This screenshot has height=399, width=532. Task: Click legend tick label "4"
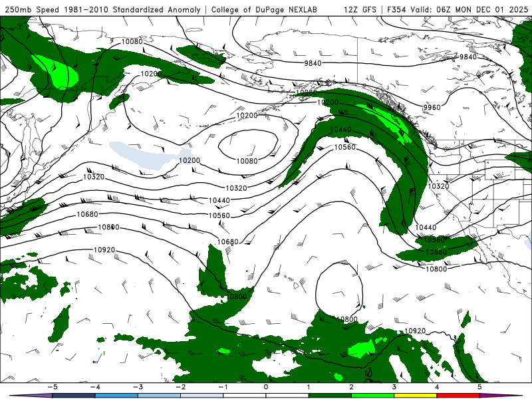[437, 387]
